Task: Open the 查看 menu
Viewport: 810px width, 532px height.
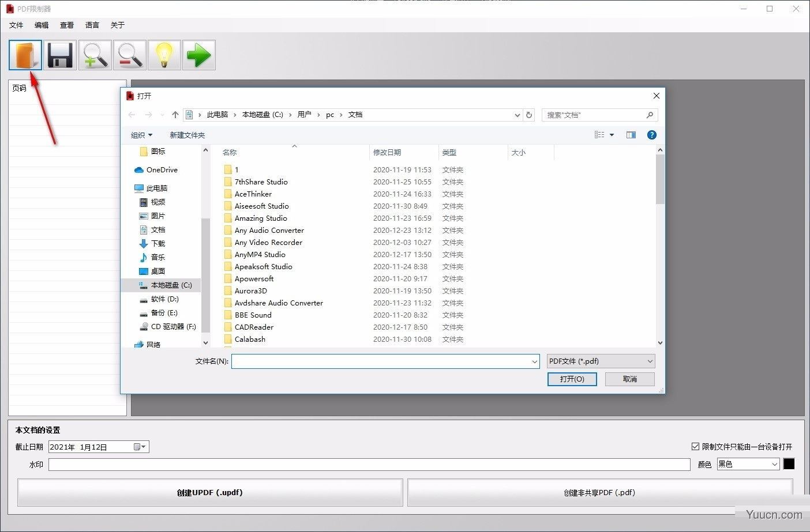Action: tap(67, 25)
